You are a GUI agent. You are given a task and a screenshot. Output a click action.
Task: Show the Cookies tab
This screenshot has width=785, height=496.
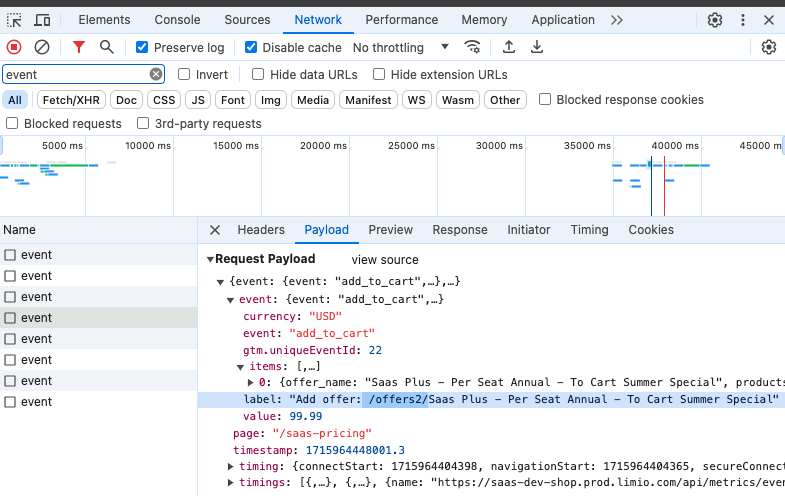pyautogui.click(x=651, y=230)
